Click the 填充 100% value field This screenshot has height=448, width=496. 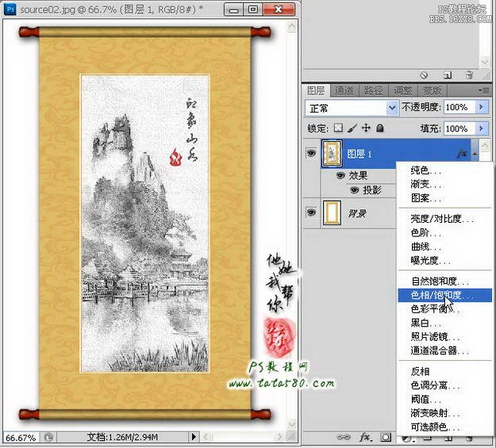click(x=459, y=128)
